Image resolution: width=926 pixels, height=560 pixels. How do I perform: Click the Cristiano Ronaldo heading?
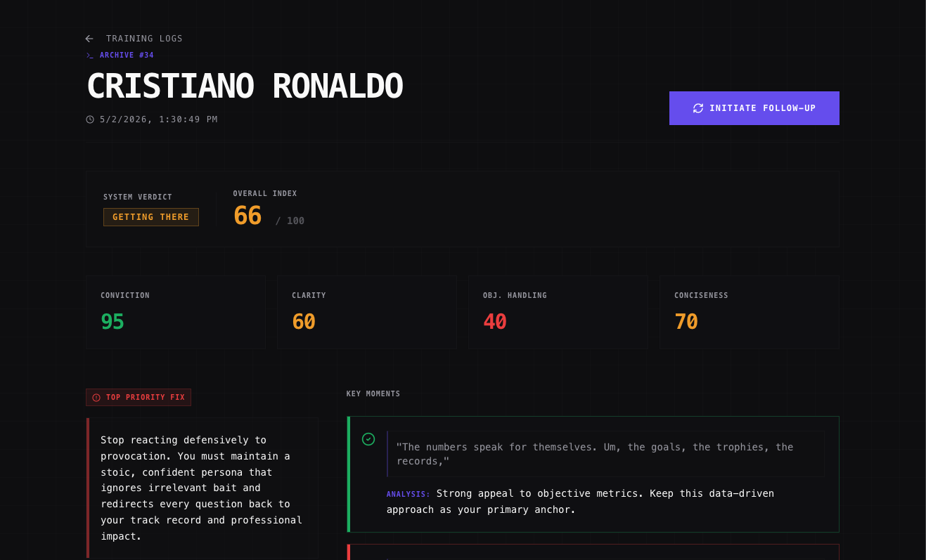click(245, 86)
